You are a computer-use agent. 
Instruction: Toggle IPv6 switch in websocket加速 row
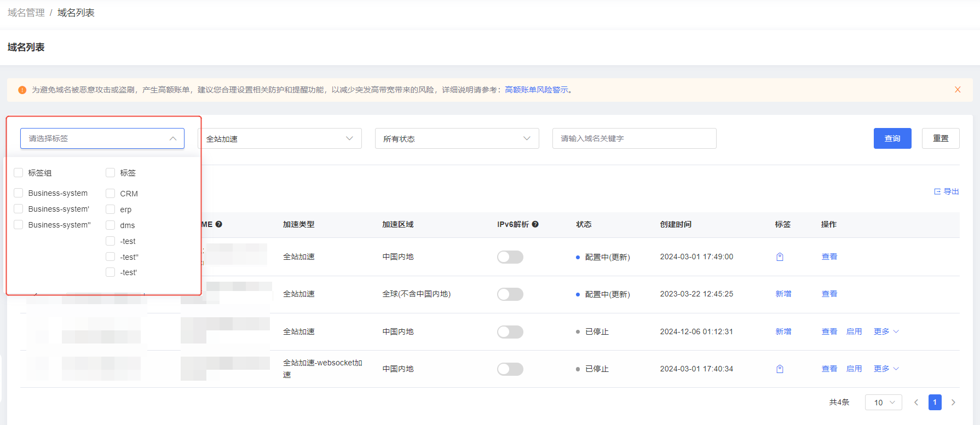click(x=510, y=369)
